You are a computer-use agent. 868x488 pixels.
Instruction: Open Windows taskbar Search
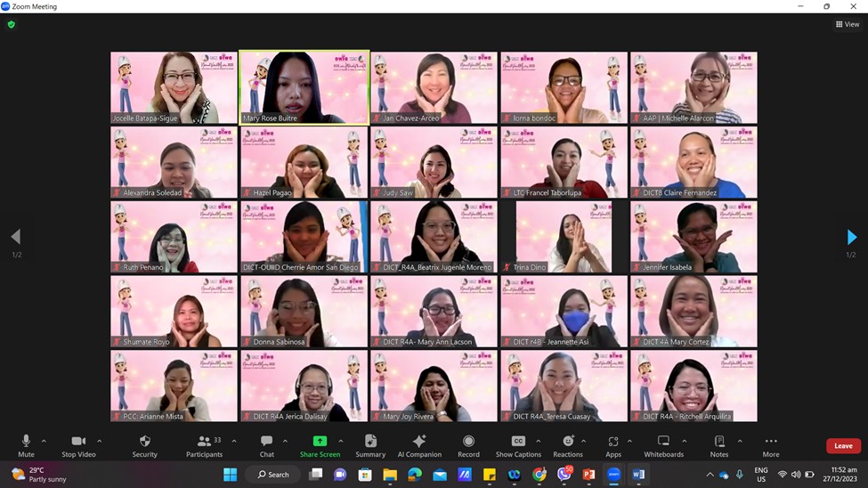272,475
